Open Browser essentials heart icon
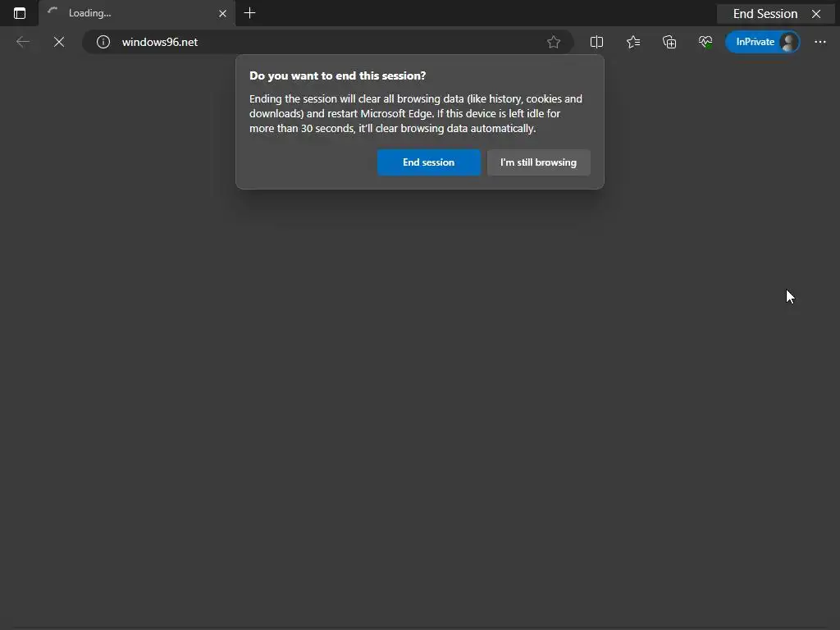840x630 pixels. tap(705, 42)
